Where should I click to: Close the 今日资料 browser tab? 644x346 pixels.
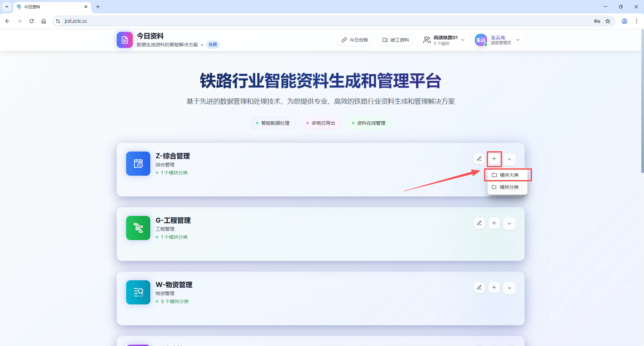[x=86, y=7]
